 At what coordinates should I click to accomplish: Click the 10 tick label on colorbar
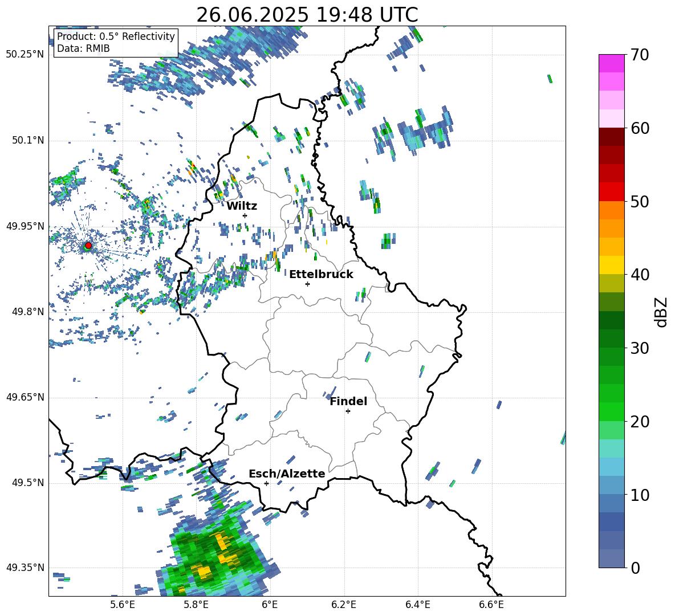(639, 495)
